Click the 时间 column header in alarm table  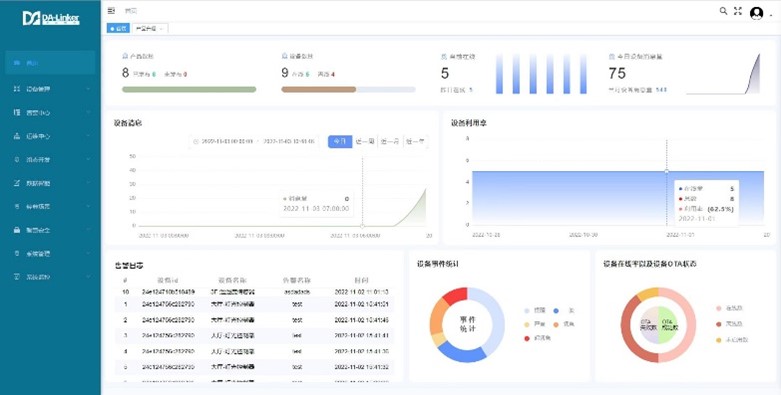(x=362, y=280)
